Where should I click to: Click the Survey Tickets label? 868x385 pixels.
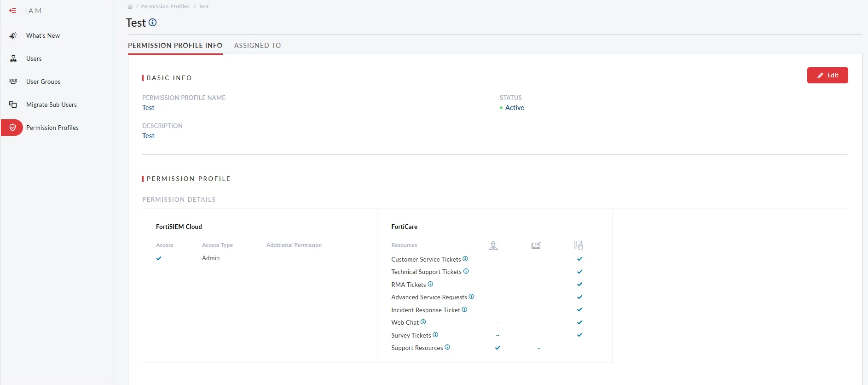411,335
